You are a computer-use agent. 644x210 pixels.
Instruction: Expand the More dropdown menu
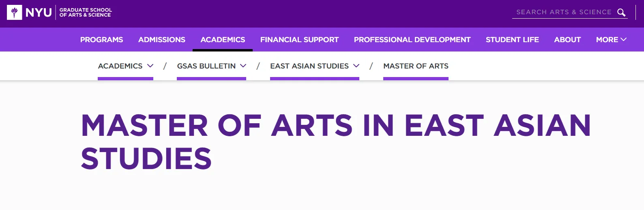tap(607, 40)
